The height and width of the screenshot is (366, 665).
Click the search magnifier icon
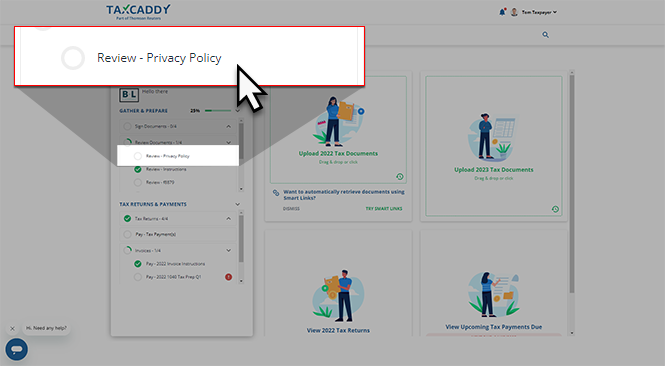tap(545, 35)
